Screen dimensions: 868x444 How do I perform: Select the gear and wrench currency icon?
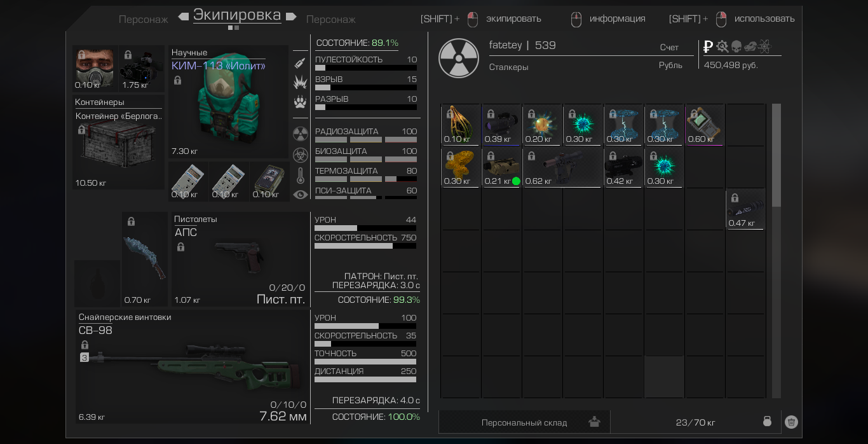tap(722, 46)
